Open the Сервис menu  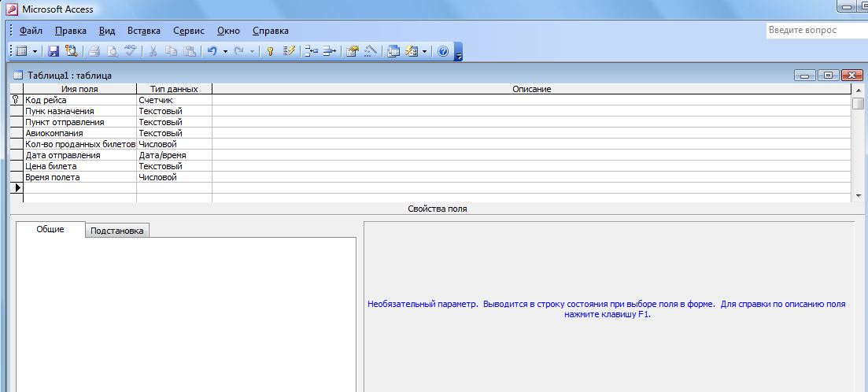coord(189,31)
